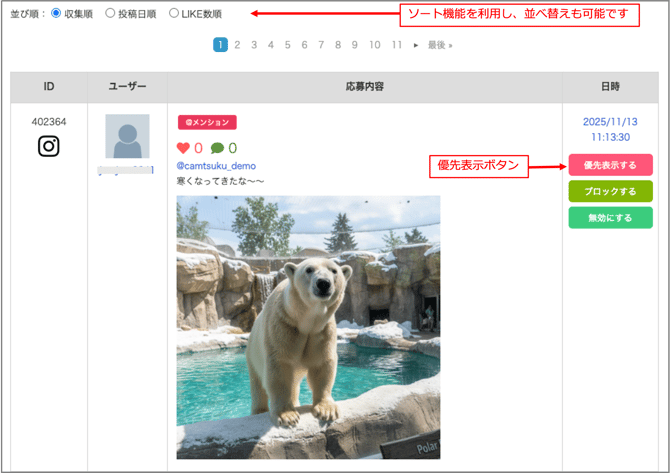Open the @camtsuku_demo mention link
This screenshot has width=670, height=473.
216,166
